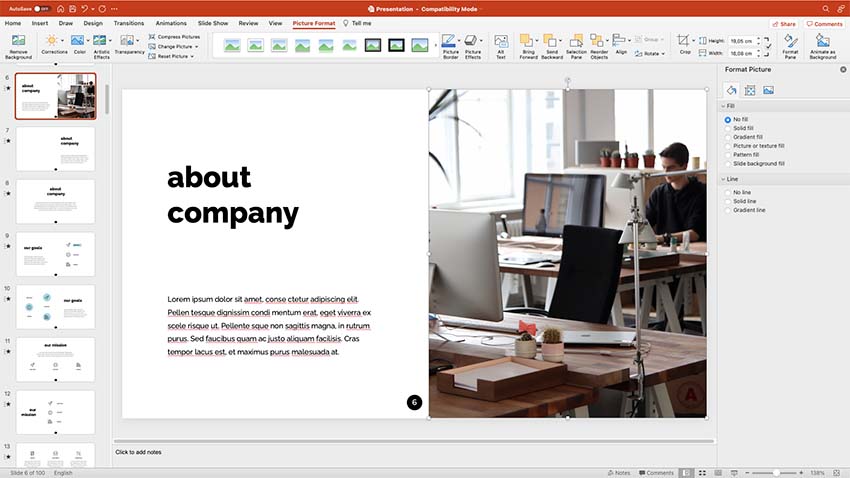Select the Solid fill radio option
The image size is (850, 478).
coord(728,128)
